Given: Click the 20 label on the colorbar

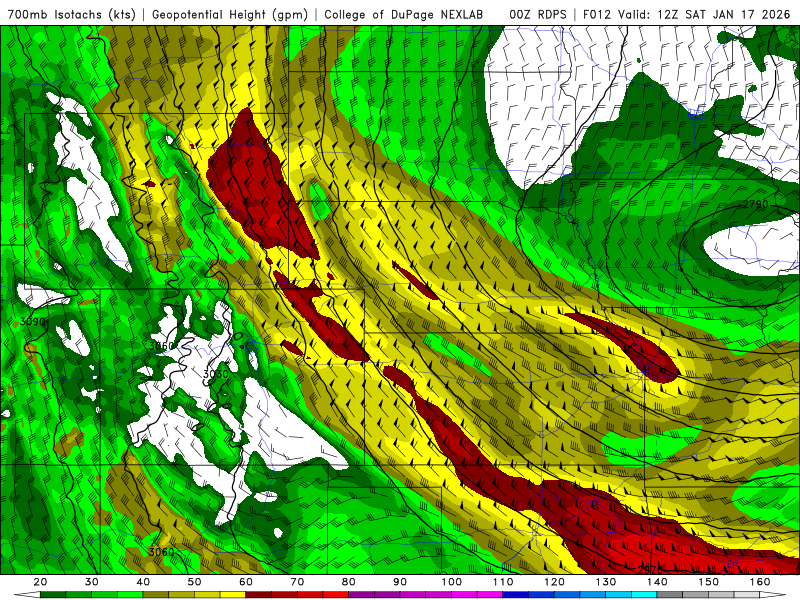Looking at the screenshot, I should click(40, 582).
